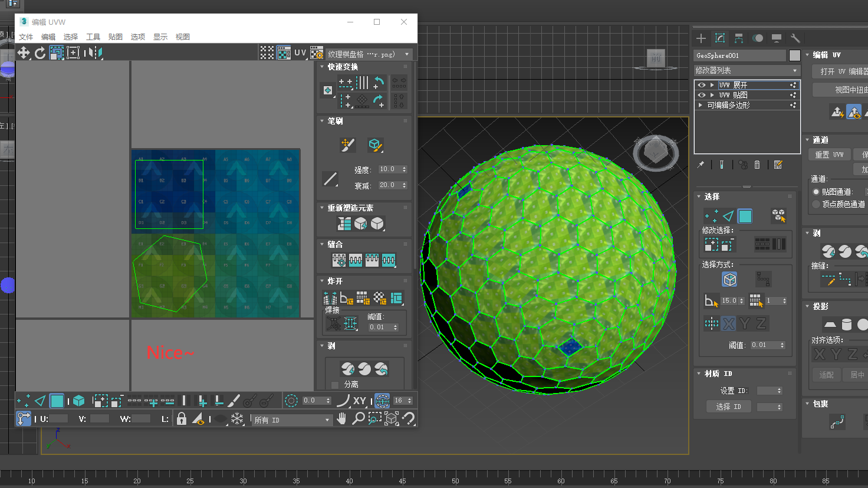Select the 顶点颜色通道 radio button
Screen dimensions: 868x488
[816, 204]
